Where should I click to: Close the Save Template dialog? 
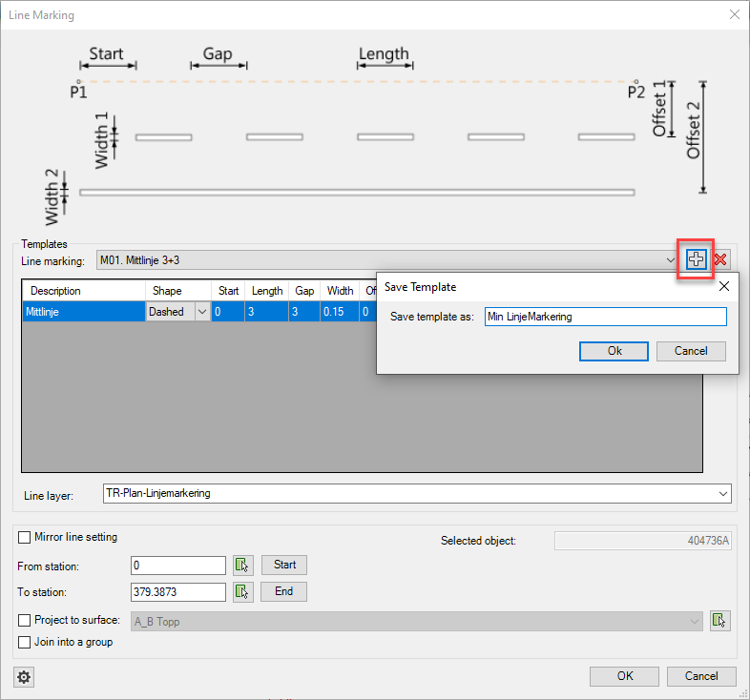pyautogui.click(x=724, y=286)
